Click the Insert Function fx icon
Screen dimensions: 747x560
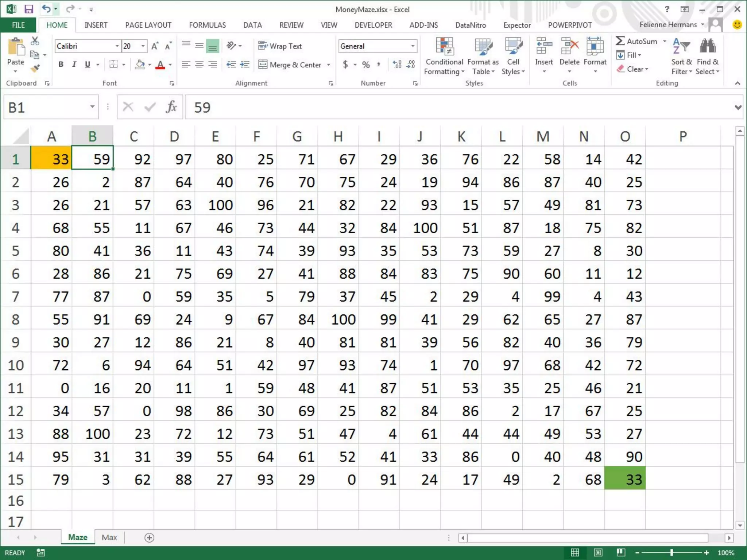tap(171, 107)
